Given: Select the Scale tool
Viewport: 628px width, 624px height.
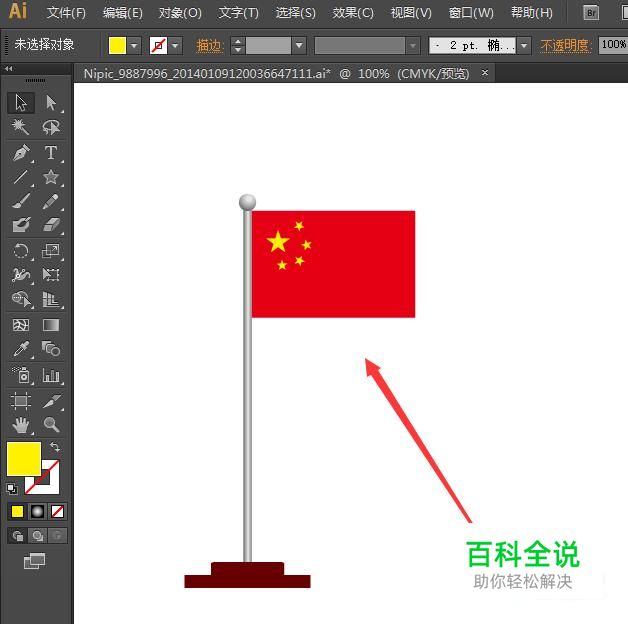Looking at the screenshot, I should pyautogui.click(x=51, y=251).
